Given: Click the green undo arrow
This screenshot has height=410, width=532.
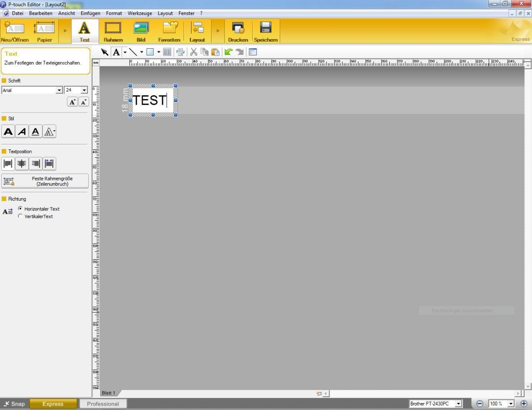Looking at the screenshot, I should (x=228, y=52).
